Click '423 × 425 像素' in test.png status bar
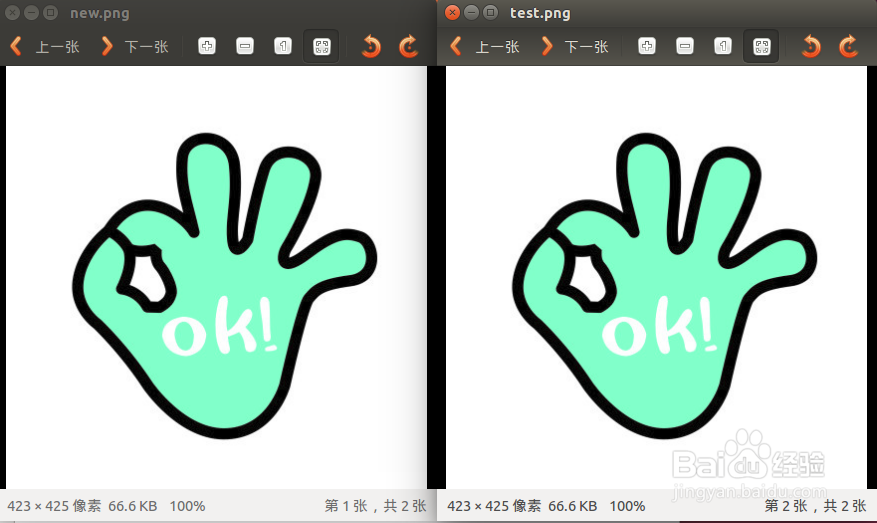This screenshot has height=523, width=877. (494, 506)
